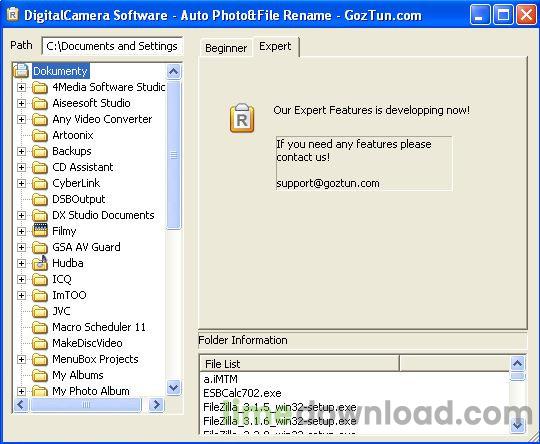Click the ICQ folder icon
This screenshot has height=444, width=540.
click(40, 279)
